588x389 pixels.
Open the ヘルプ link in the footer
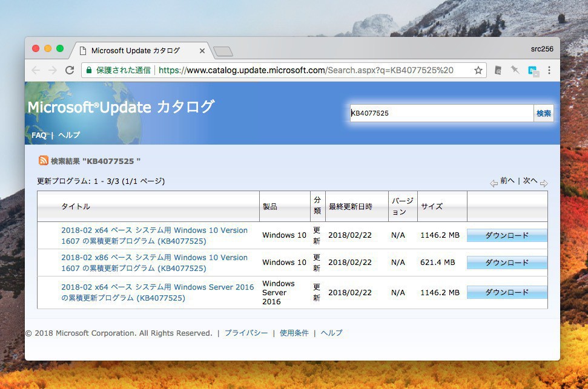point(331,333)
